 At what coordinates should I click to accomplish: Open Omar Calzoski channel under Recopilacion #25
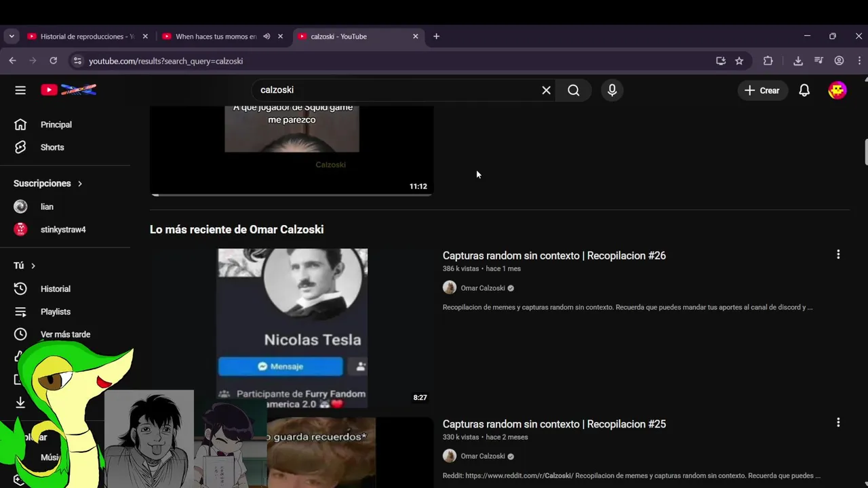[x=483, y=456]
